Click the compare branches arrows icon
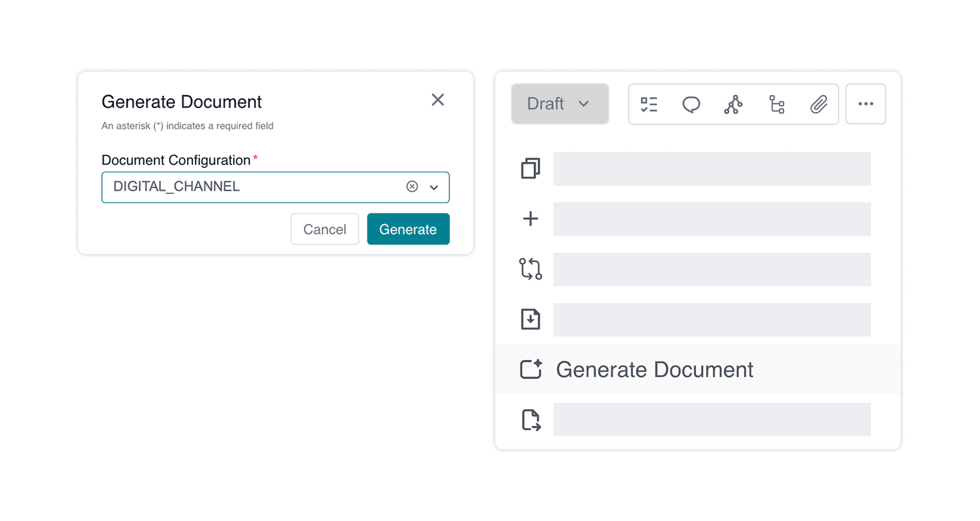The image size is (980, 521). coord(530,269)
